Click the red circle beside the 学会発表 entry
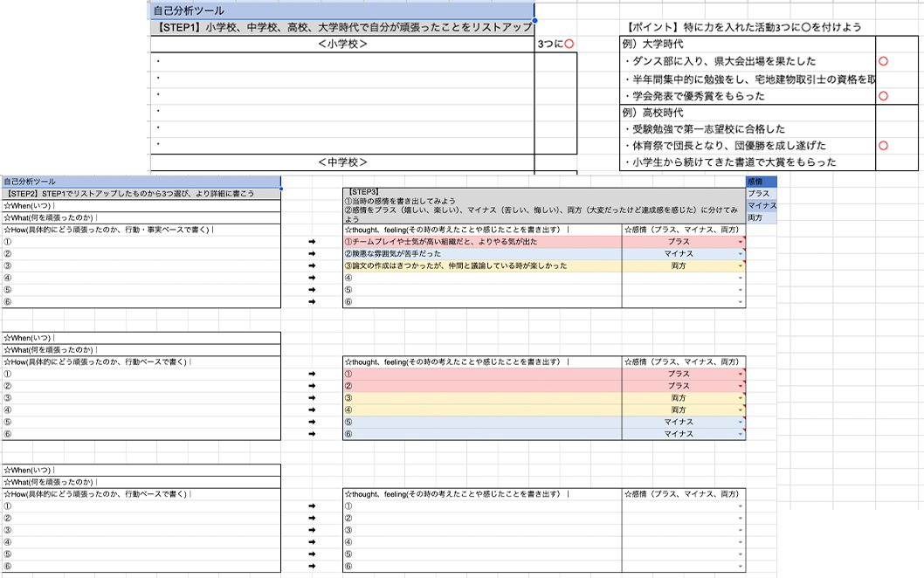The width and height of the screenshot is (924, 578). coord(883,96)
